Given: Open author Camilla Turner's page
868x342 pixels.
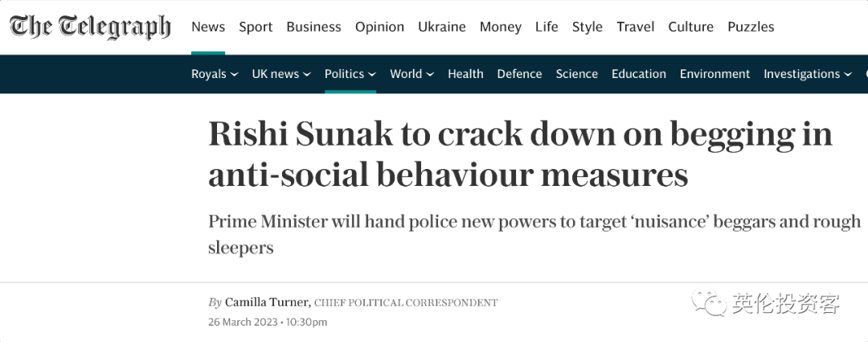Looking at the screenshot, I should (268, 302).
